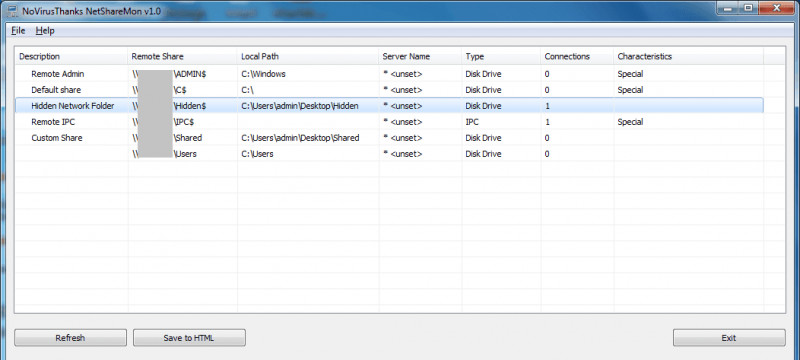The image size is (800, 360).
Task: Sort by Remote Share column header
Action: click(183, 57)
